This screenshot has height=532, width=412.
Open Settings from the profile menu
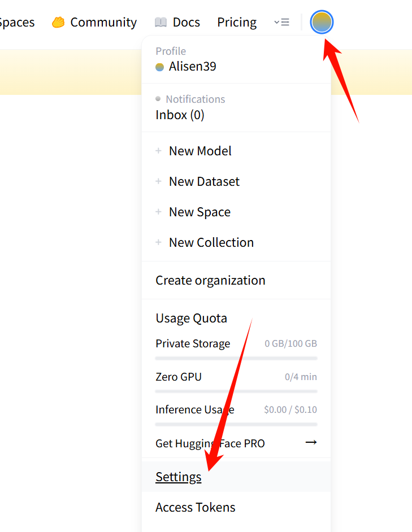(179, 477)
